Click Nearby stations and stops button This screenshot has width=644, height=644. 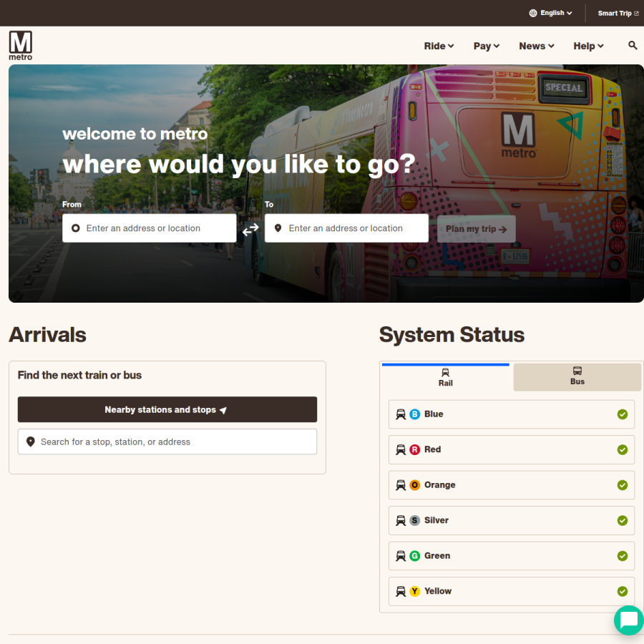tap(167, 409)
